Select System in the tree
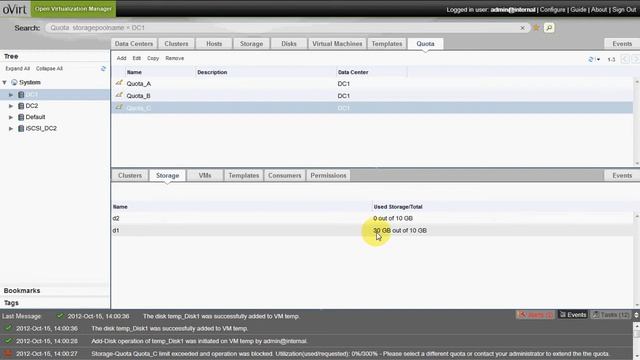The image size is (640, 360). [x=30, y=82]
